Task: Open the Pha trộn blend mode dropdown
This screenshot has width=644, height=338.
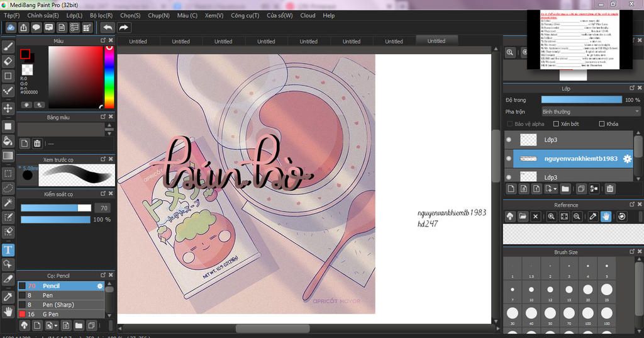Action: (591, 112)
